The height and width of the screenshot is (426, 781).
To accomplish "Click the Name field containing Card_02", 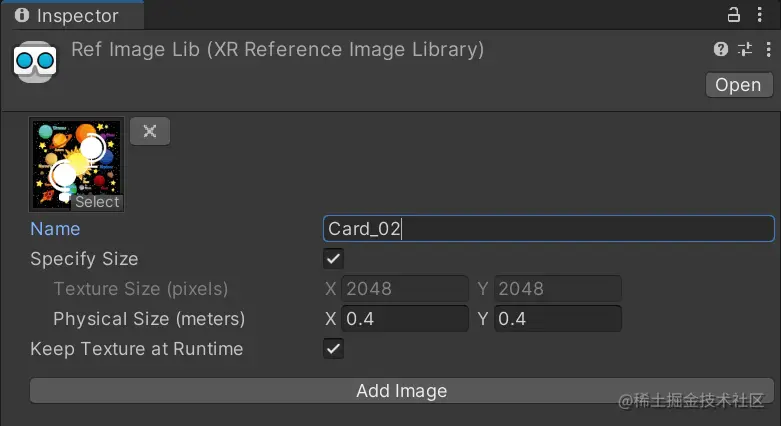I will pyautogui.click(x=548, y=229).
